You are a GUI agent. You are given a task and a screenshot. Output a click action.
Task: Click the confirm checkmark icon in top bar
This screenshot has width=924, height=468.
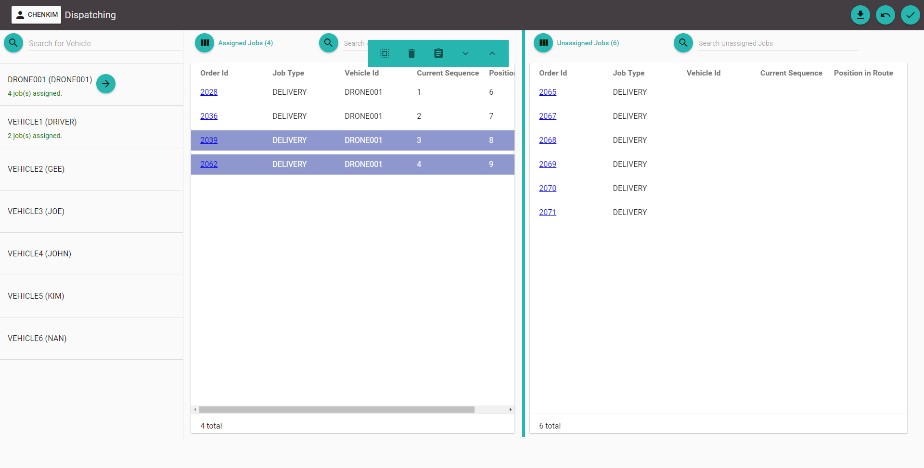click(910, 15)
